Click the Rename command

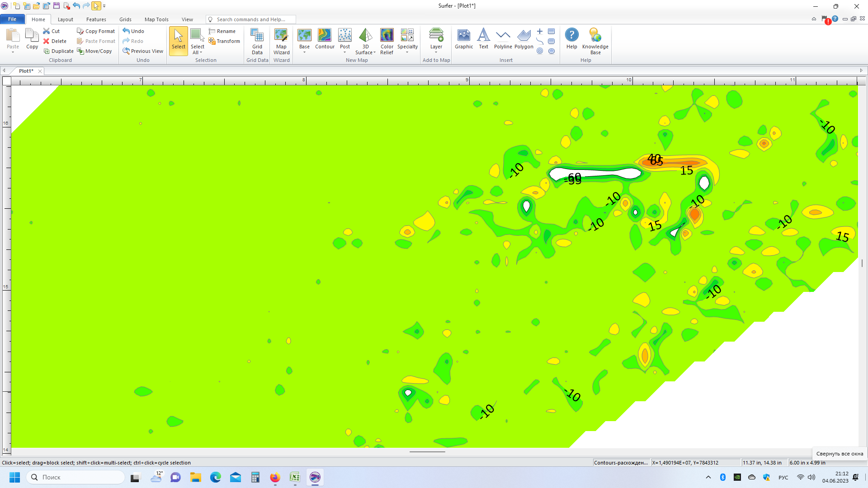[x=222, y=31]
